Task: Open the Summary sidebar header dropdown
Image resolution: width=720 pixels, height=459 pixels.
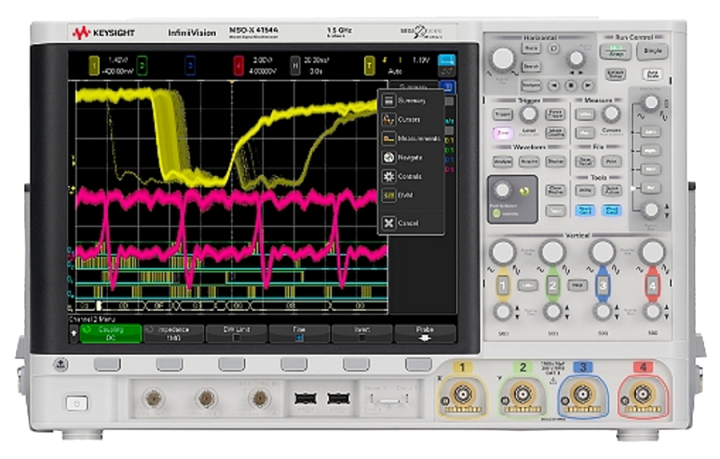Action: (x=413, y=85)
